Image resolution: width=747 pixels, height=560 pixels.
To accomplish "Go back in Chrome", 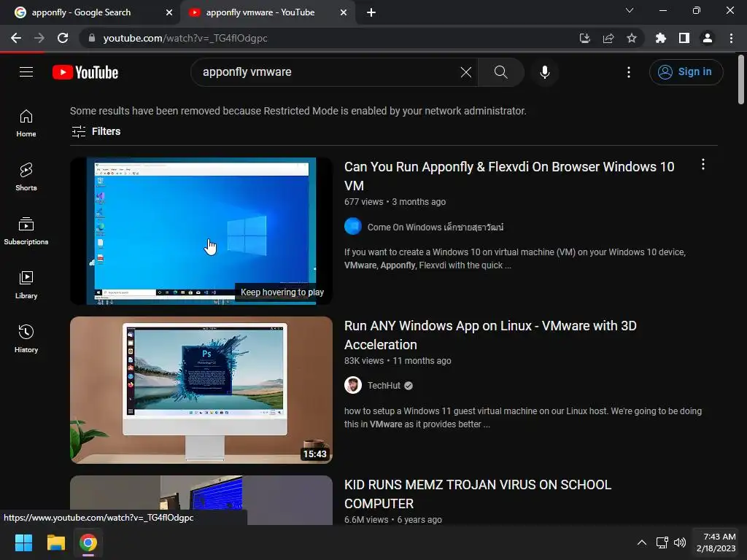I will pyautogui.click(x=16, y=38).
